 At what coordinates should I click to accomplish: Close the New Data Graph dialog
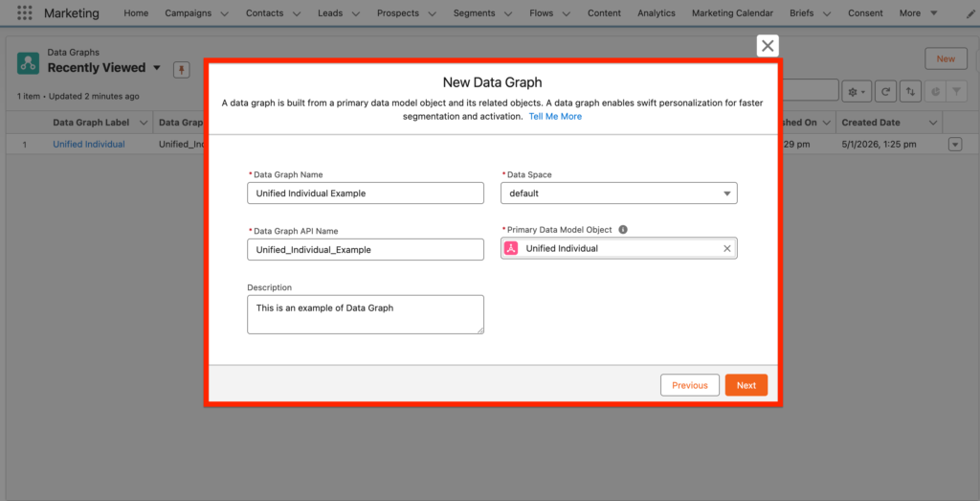coord(768,46)
